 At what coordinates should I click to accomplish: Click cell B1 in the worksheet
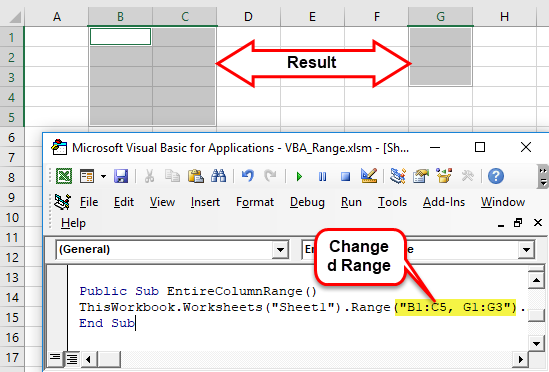coord(120,37)
